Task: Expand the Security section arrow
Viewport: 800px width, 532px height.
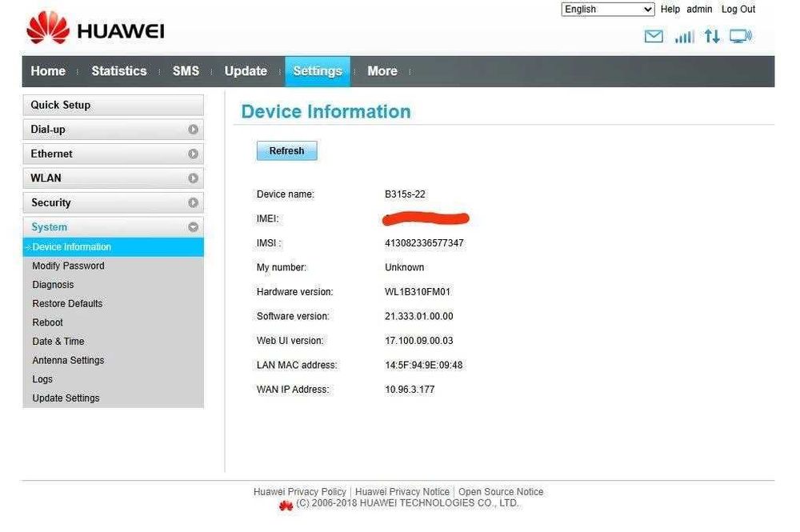Action: (x=193, y=202)
